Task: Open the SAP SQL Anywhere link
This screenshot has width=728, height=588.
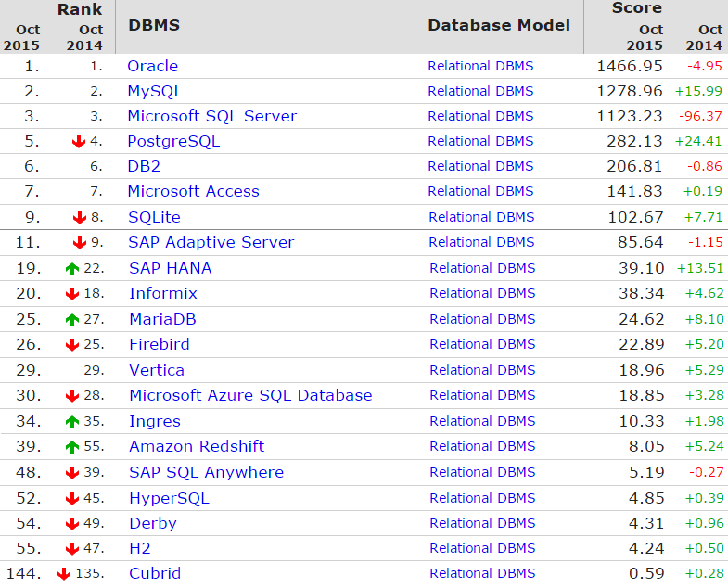Action: pyautogui.click(x=207, y=472)
